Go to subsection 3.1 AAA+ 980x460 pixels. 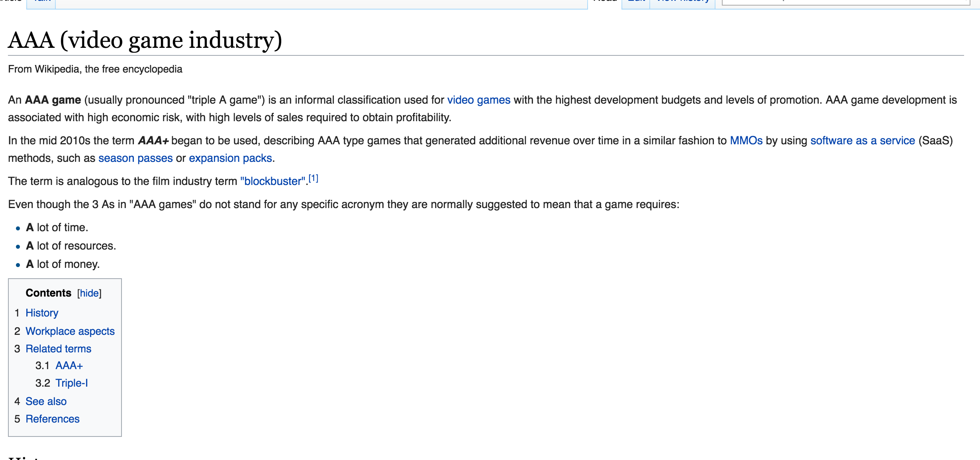(x=69, y=366)
